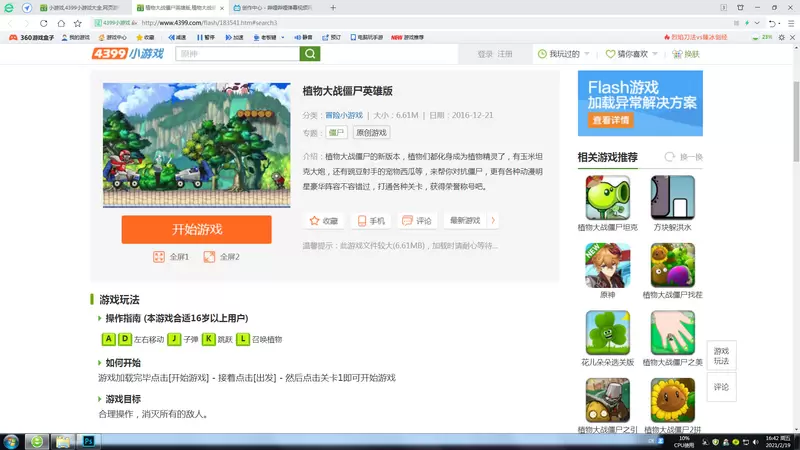Viewport: 800px width, 450px height.
Task: Click the 收藏 star button under the description
Action: click(x=324, y=220)
